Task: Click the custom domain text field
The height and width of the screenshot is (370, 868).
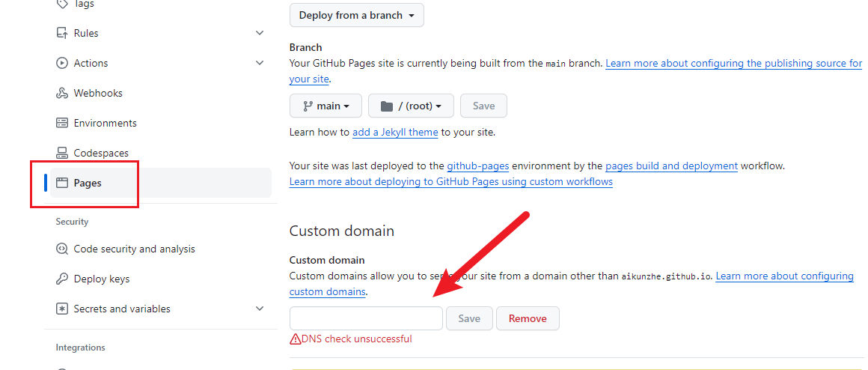Action: click(x=366, y=318)
